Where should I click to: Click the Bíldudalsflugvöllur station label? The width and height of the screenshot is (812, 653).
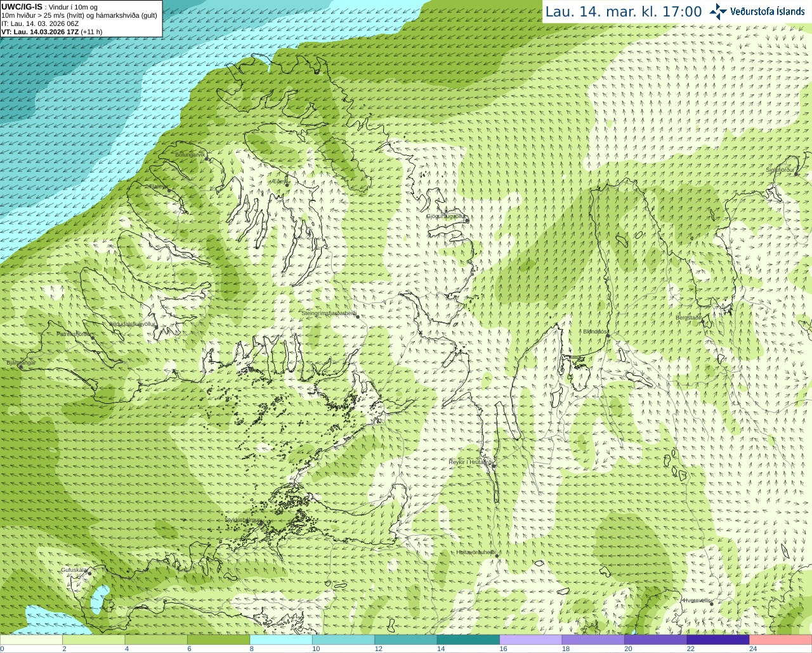pos(133,323)
